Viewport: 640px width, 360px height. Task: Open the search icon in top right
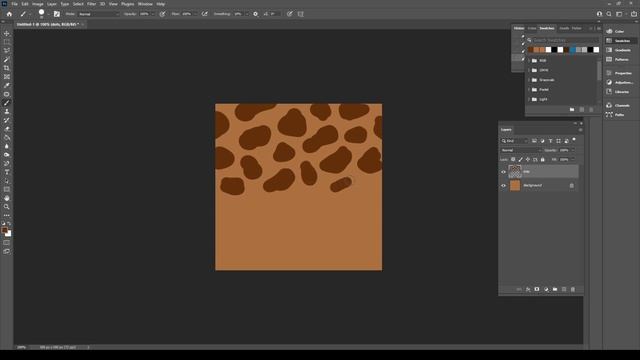pyautogui.click(x=609, y=14)
